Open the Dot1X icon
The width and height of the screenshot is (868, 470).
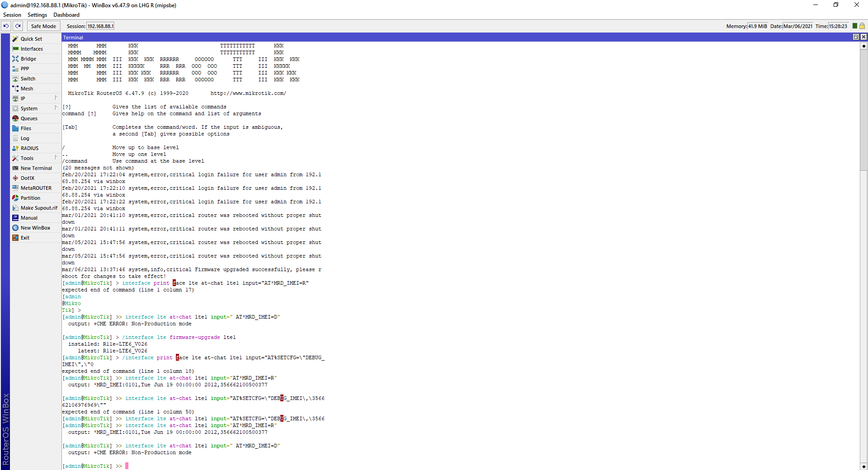coord(15,178)
